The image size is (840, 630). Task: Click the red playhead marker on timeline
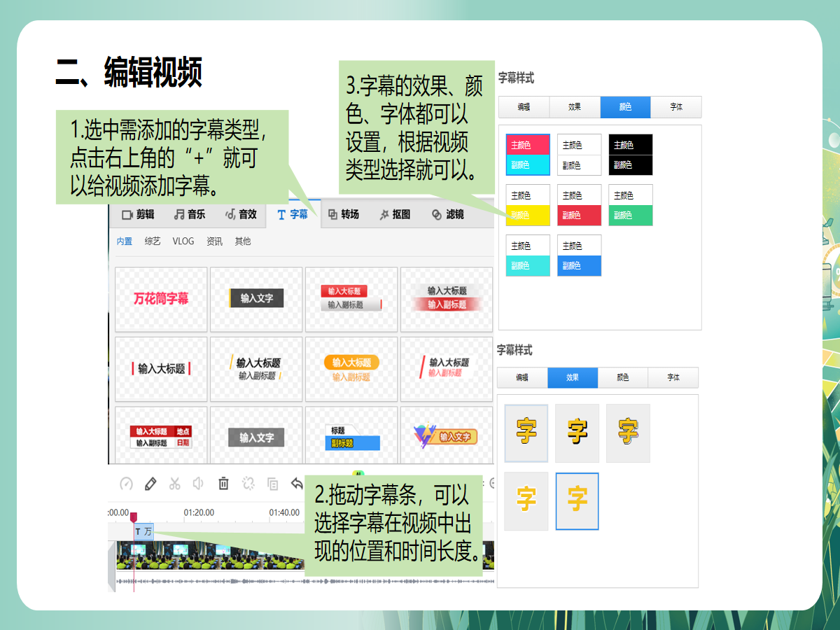(x=134, y=517)
